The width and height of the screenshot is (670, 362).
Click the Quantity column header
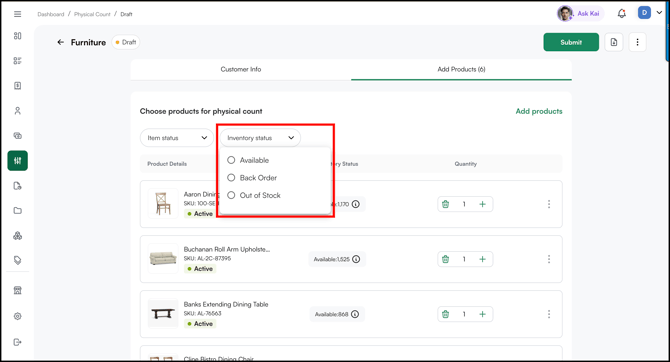tap(465, 164)
